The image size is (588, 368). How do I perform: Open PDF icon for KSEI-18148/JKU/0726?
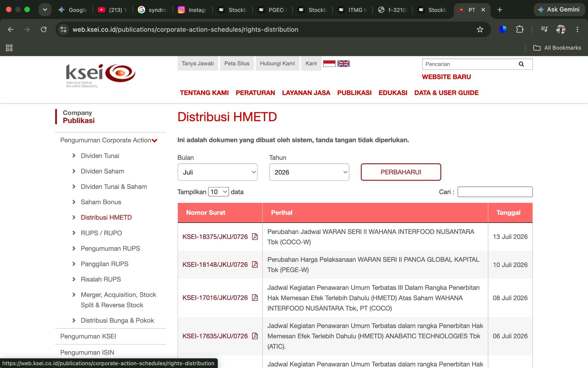255,265
